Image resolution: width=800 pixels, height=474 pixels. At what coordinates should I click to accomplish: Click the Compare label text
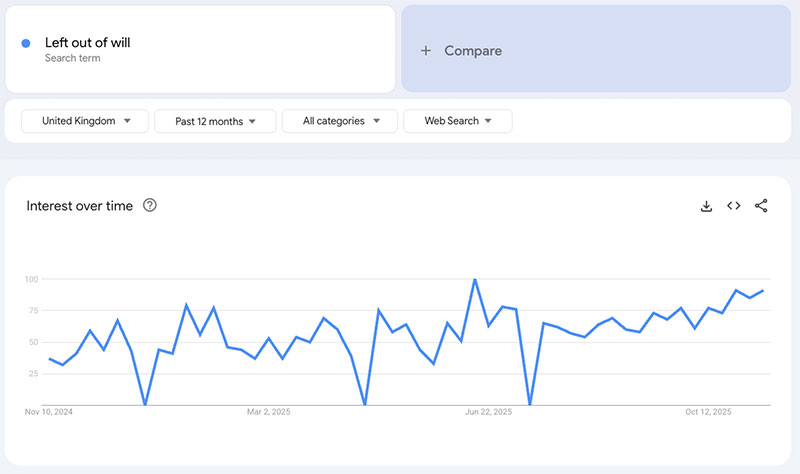(x=473, y=51)
